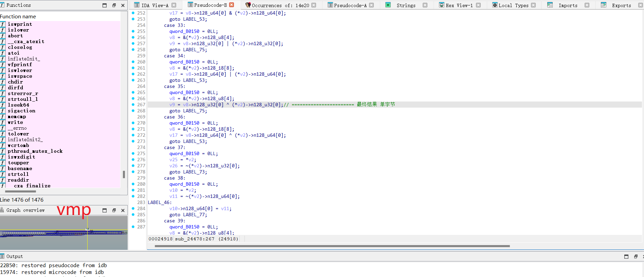
Task: Close the Graph overview panel
Action: coord(123,210)
